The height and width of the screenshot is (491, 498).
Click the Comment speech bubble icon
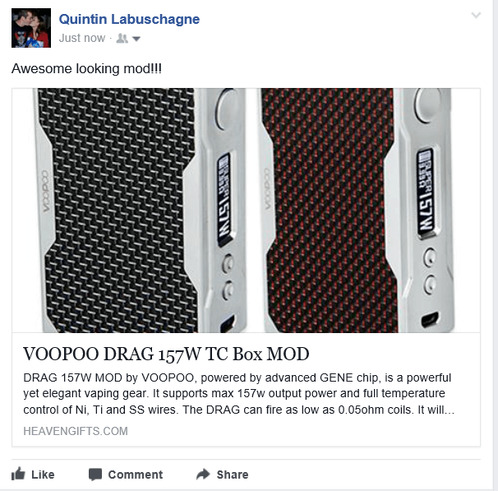[x=95, y=474]
